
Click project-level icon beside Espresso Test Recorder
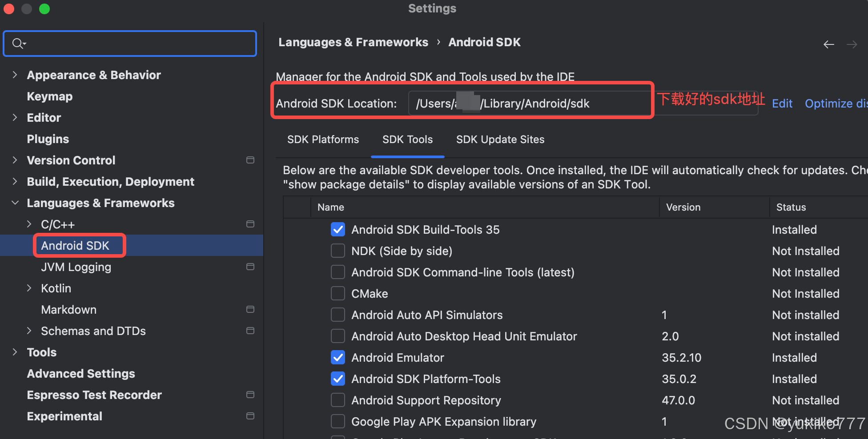[x=250, y=395]
